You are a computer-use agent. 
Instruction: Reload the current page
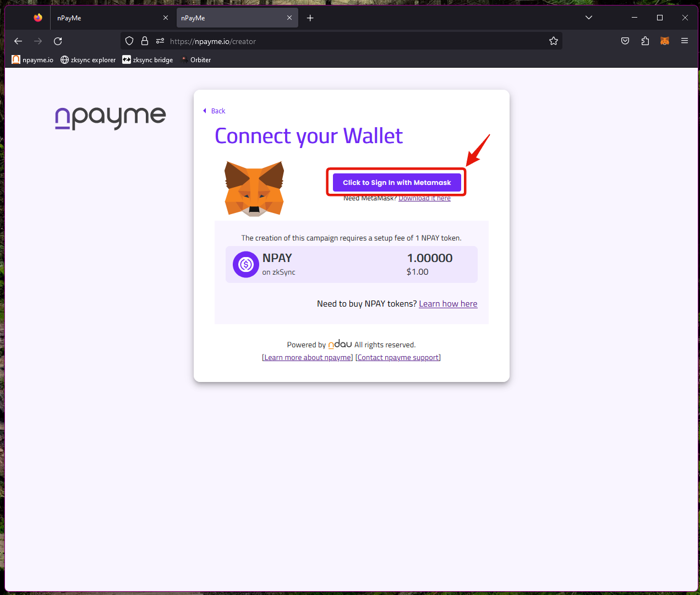[x=58, y=41]
